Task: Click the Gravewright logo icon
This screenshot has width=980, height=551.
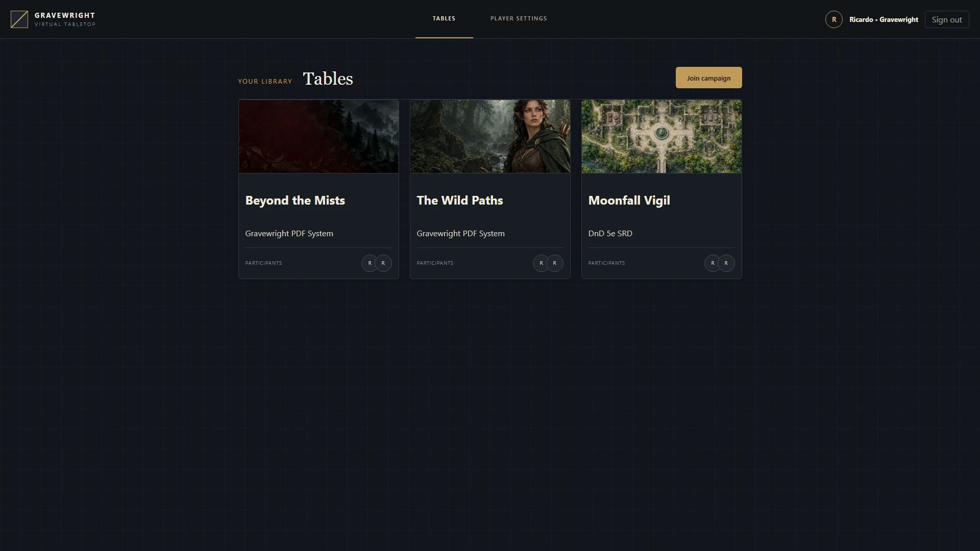Action: click(x=19, y=19)
